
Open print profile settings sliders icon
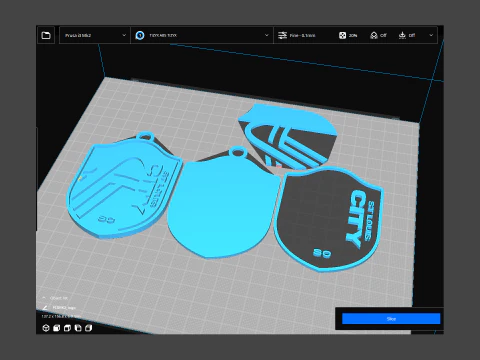[282, 35]
